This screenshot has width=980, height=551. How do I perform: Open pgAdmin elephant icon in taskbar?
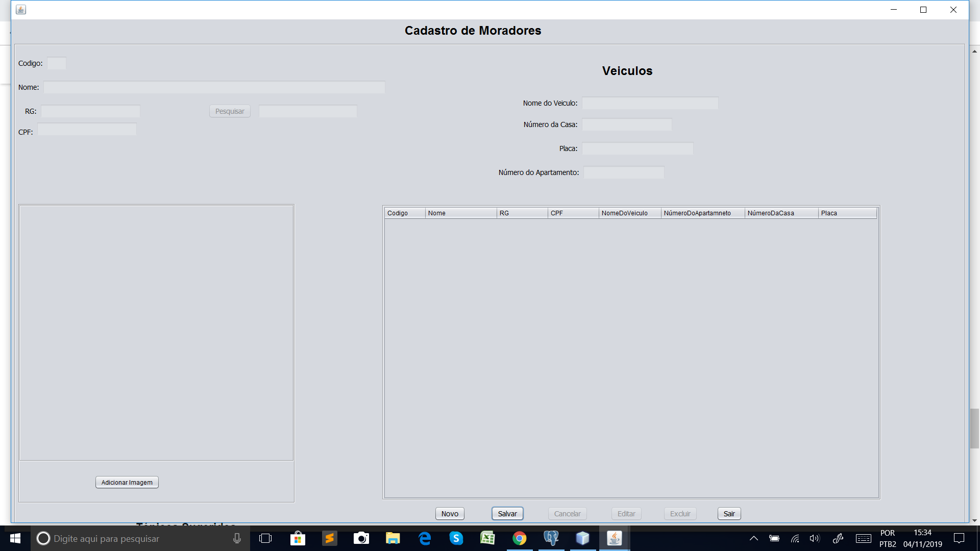click(551, 538)
